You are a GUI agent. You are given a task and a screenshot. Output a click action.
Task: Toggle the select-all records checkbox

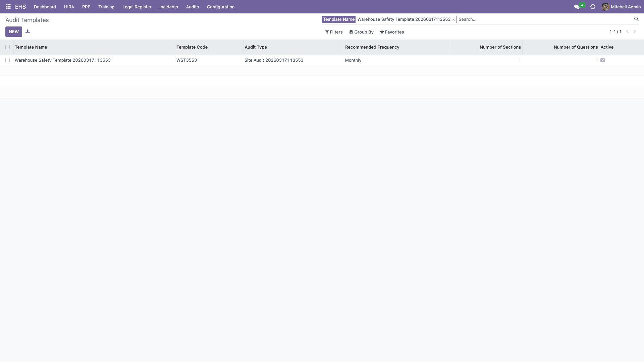point(8,47)
